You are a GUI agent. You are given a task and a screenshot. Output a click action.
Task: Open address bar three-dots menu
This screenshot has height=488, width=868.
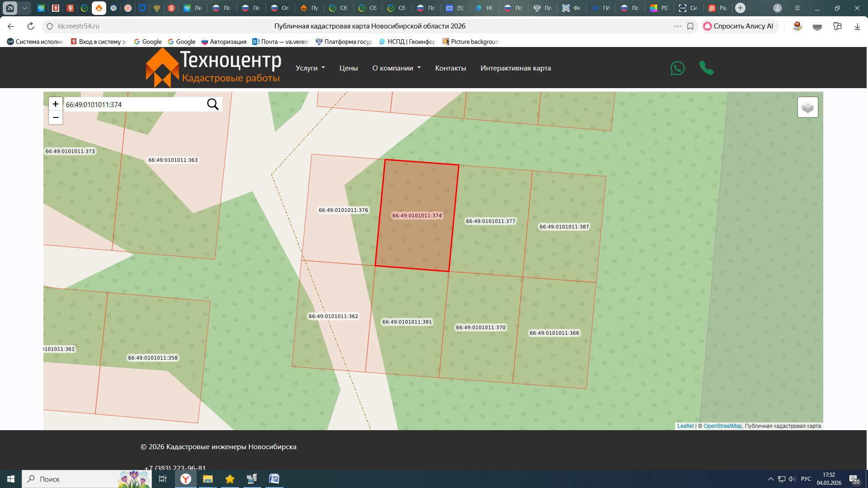click(x=677, y=26)
